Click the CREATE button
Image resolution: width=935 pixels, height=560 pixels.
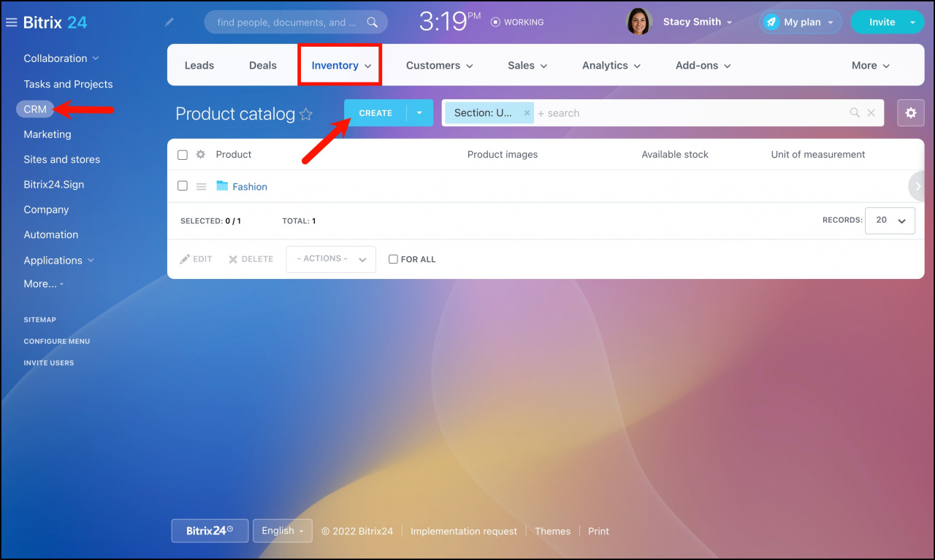click(x=375, y=113)
